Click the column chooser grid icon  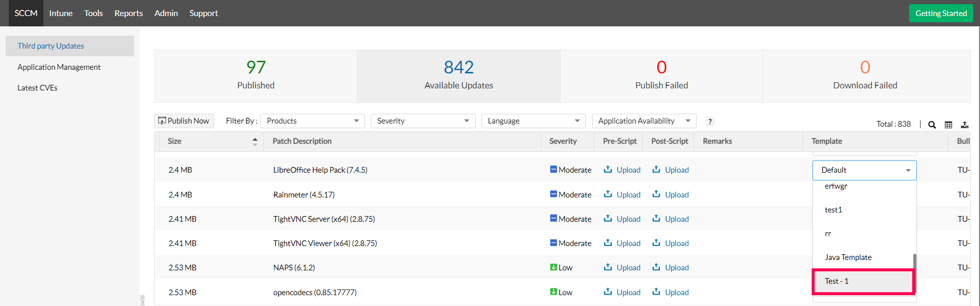[948, 125]
